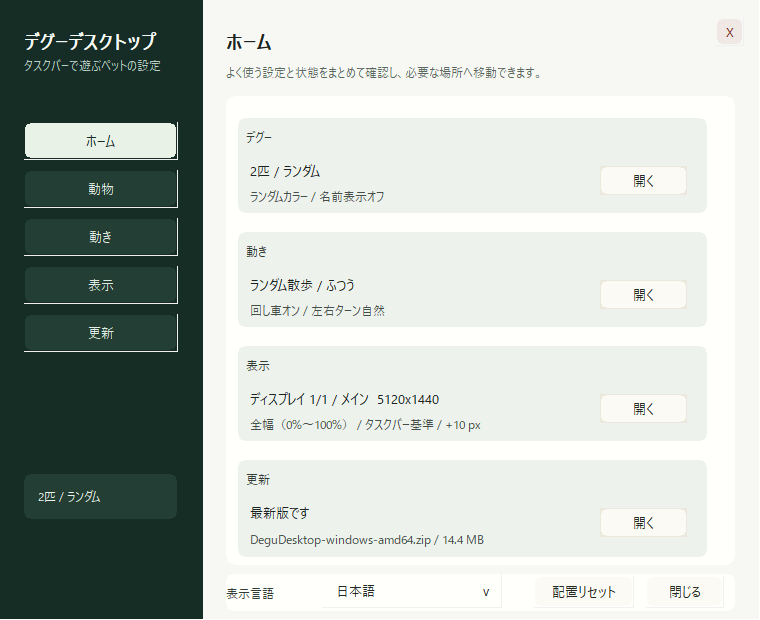Viewport: 760px width, 620px height.
Task: Go to the 表示 sidebar tab
Action: tap(100, 285)
